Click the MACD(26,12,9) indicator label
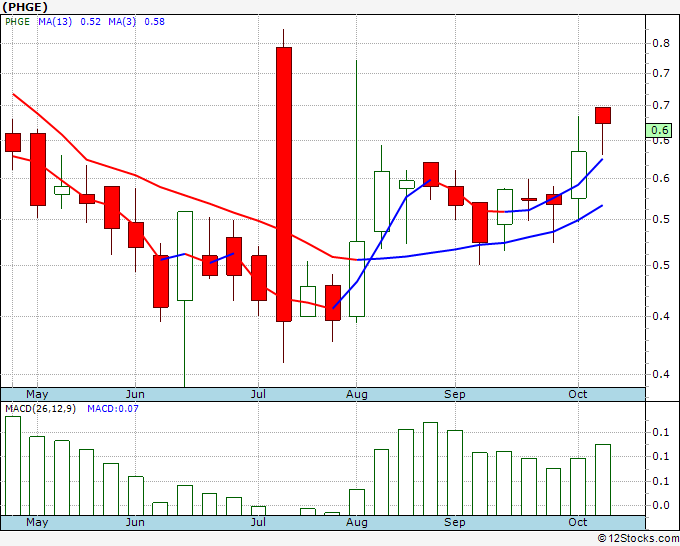The width and height of the screenshot is (680, 546). click(x=40, y=409)
